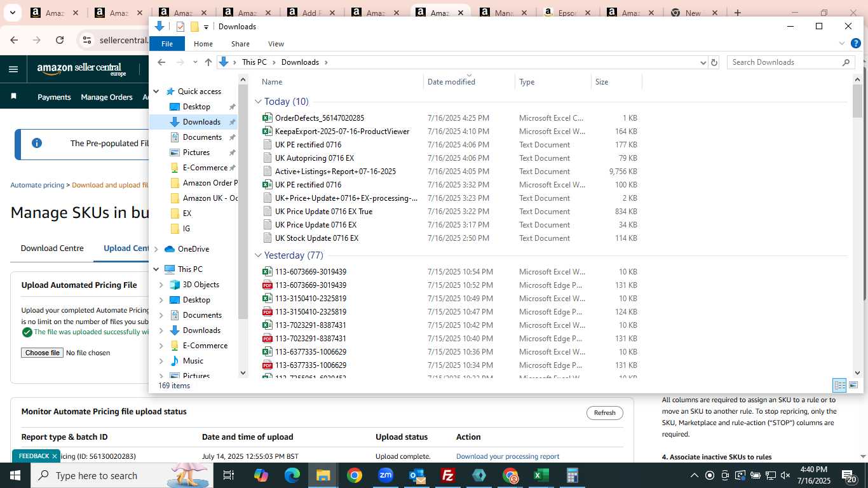
Task: Collapse Quick access in navigation pane
Action: (156, 91)
